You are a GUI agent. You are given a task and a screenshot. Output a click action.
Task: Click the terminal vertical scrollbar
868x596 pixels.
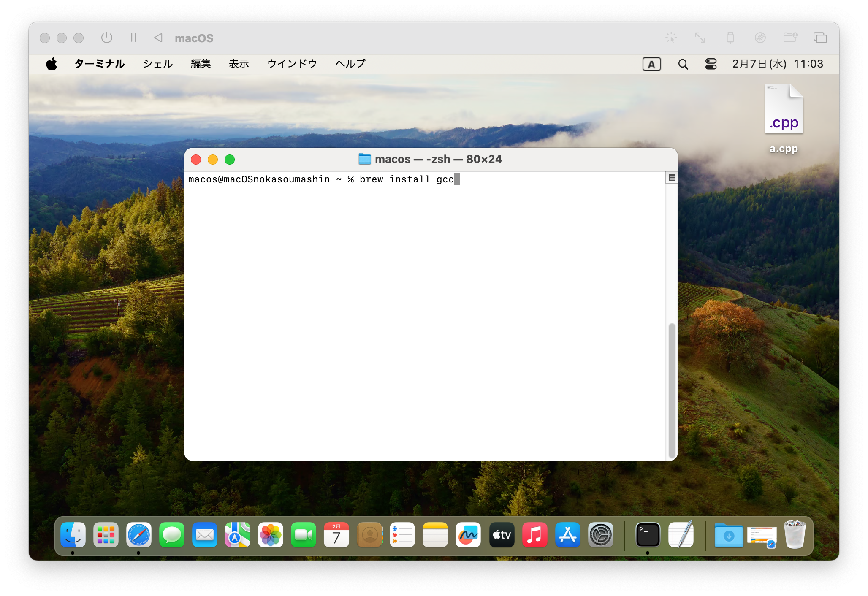[x=672, y=390]
